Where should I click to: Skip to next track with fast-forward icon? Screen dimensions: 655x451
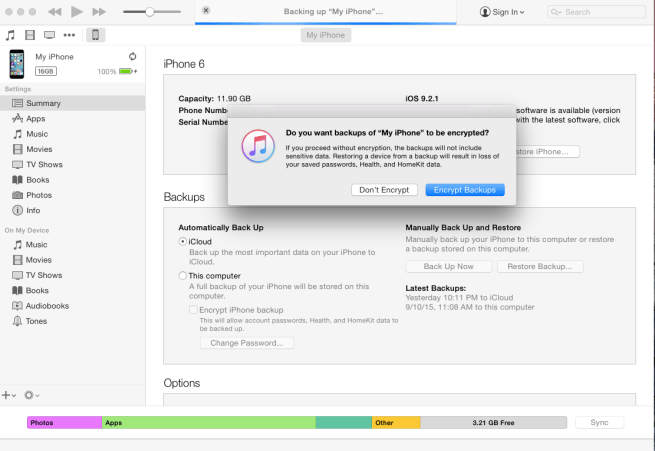(x=99, y=12)
